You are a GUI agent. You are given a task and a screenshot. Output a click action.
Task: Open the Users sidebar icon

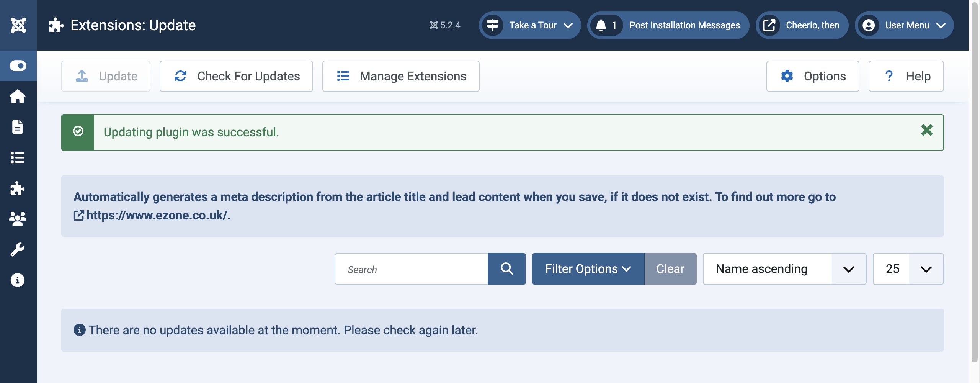click(x=18, y=218)
